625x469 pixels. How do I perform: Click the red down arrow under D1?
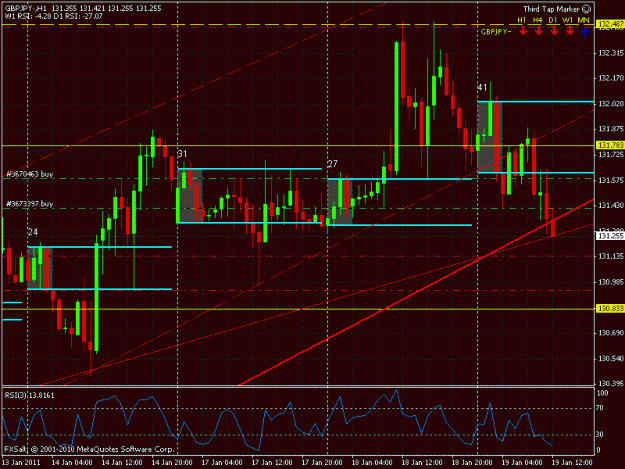coord(554,31)
